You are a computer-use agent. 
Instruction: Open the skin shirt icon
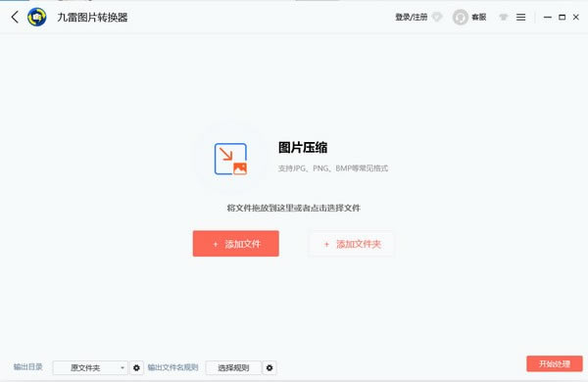[504, 17]
